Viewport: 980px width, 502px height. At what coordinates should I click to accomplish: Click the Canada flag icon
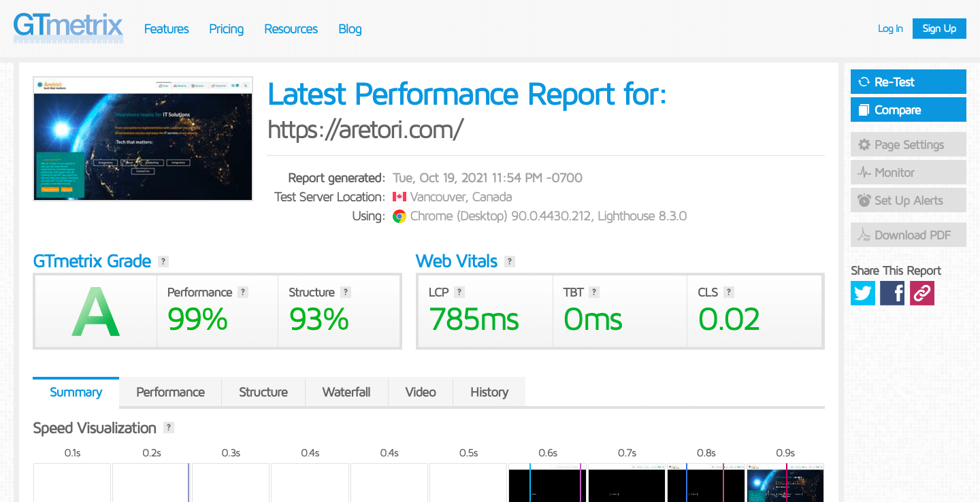pyautogui.click(x=399, y=197)
